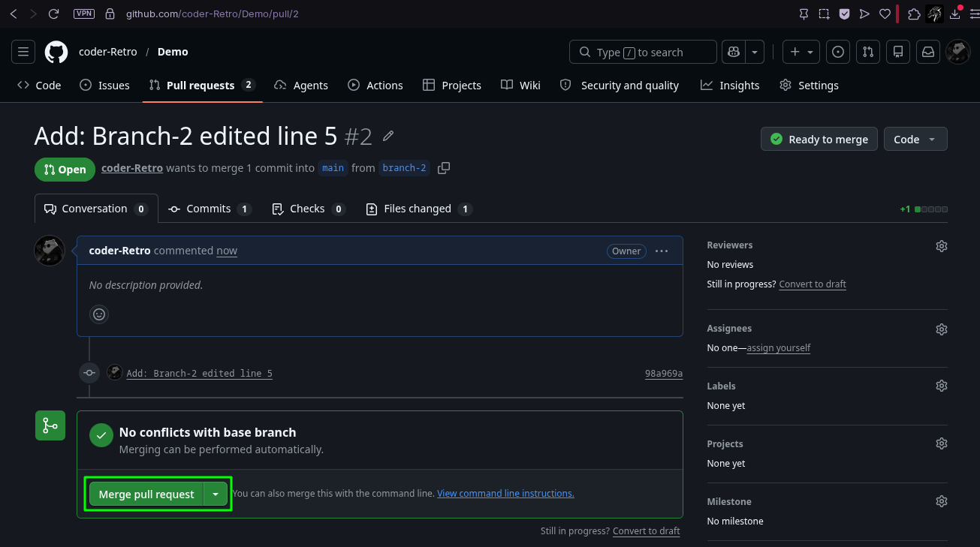Expand the Code dropdown button

coord(915,139)
